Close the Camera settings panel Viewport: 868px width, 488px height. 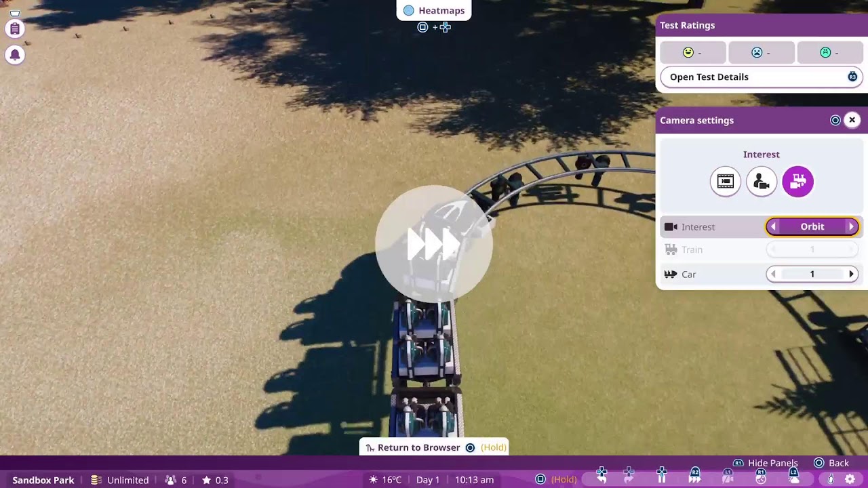coord(852,120)
